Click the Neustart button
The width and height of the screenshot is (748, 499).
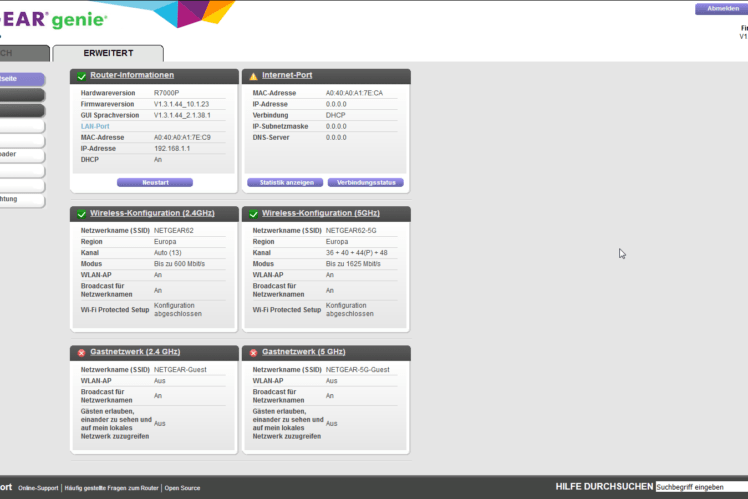[155, 182]
